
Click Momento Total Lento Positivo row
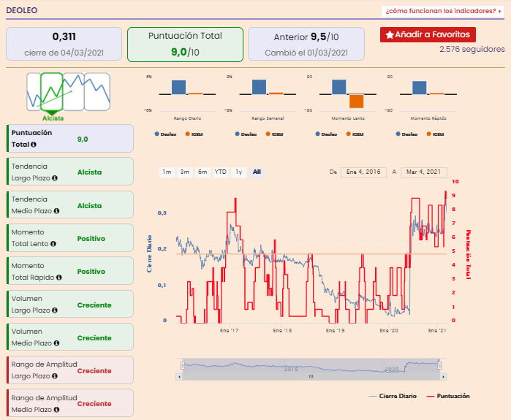pyautogui.click(x=70, y=237)
